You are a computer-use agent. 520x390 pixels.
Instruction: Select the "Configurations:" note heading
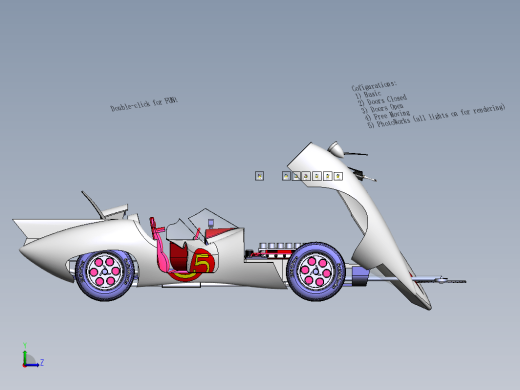(374, 86)
